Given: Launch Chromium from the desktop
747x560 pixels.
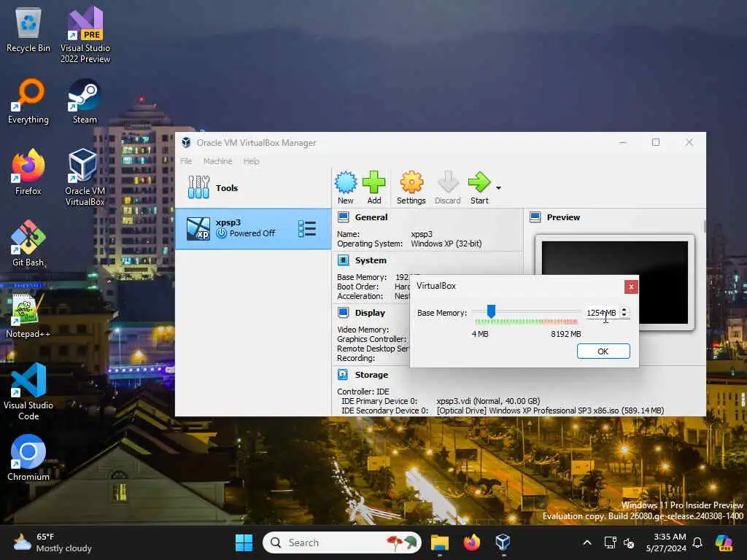Looking at the screenshot, I should (28, 458).
